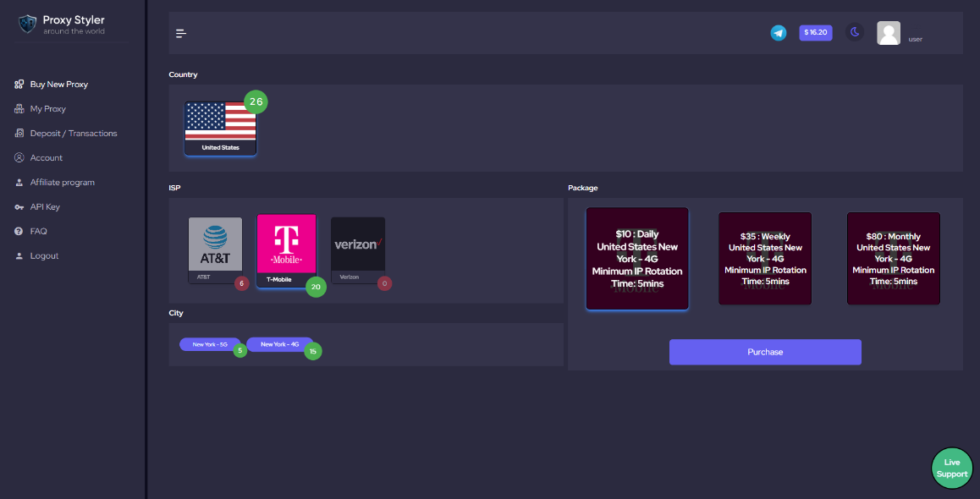Image resolution: width=980 pixels, height=499 pixels.
Task: Select the $10 Daily package card
Action: (637, 259)
